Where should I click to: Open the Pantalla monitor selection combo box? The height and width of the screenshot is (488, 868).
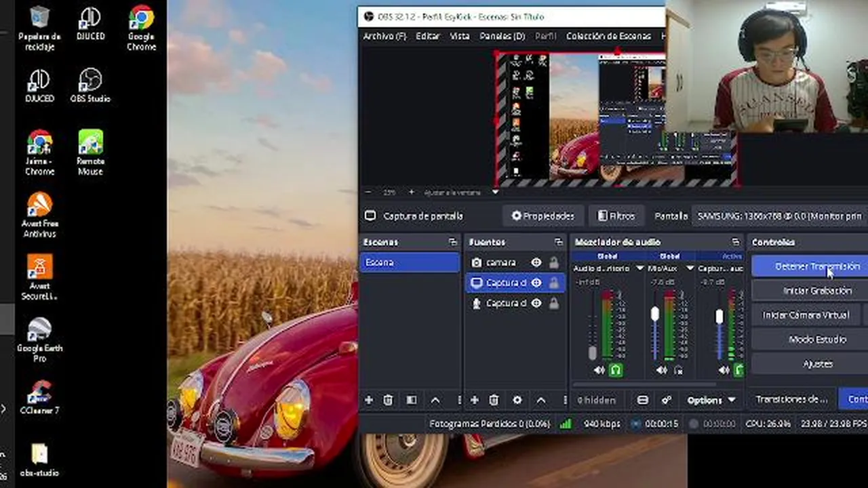point(780,216)
